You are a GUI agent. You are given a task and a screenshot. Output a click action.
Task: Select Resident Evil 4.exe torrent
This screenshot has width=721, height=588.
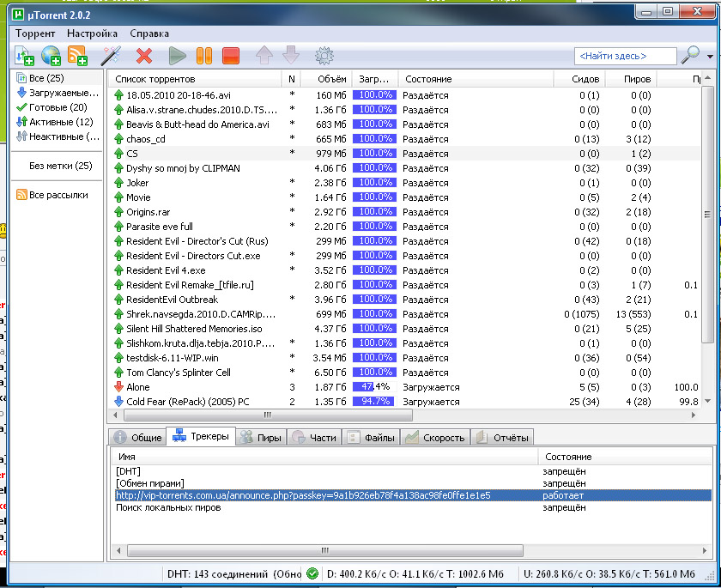pyautogui.click(x=404, y=270)
